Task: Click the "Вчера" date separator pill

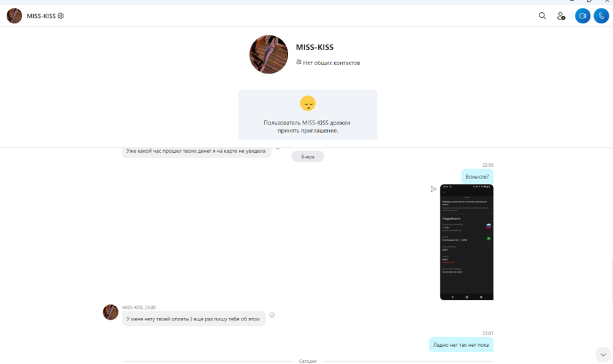Action: [308, 157]
